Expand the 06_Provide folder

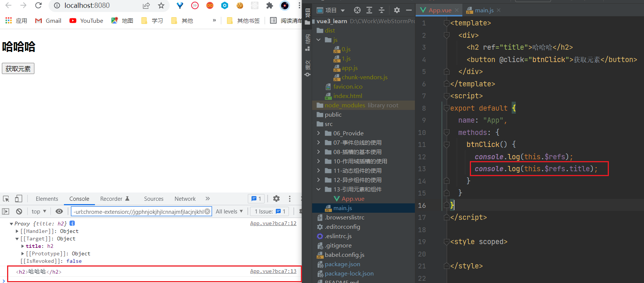(318, 133)
